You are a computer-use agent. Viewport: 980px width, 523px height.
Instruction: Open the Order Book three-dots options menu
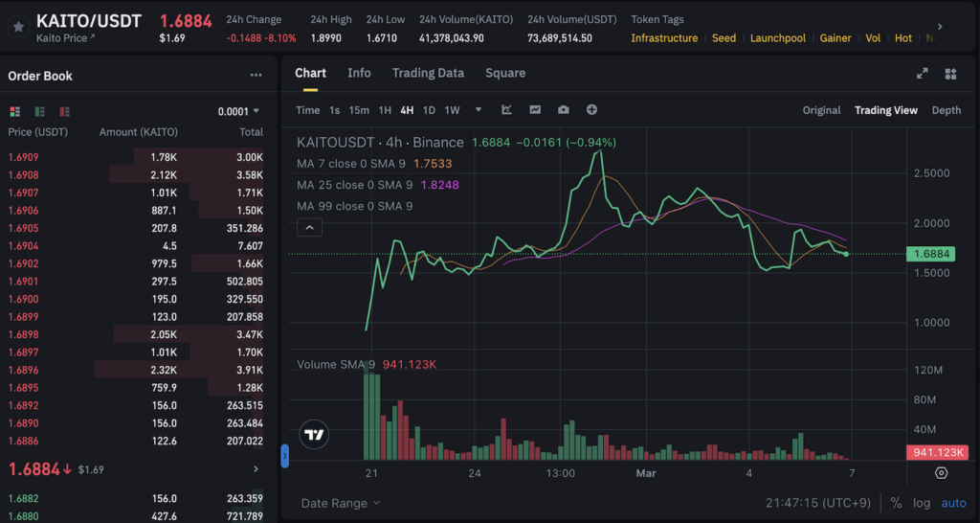tap(256, 75)
